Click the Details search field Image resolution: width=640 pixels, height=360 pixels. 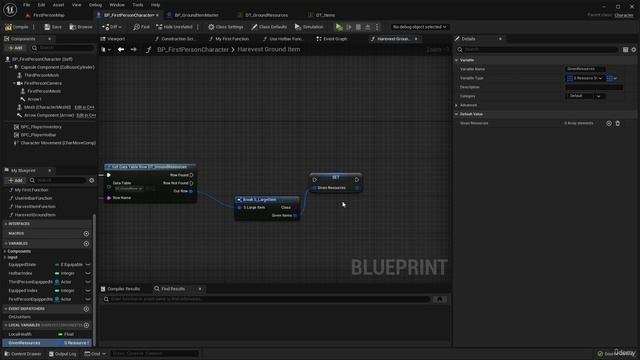tap(537, 50)
